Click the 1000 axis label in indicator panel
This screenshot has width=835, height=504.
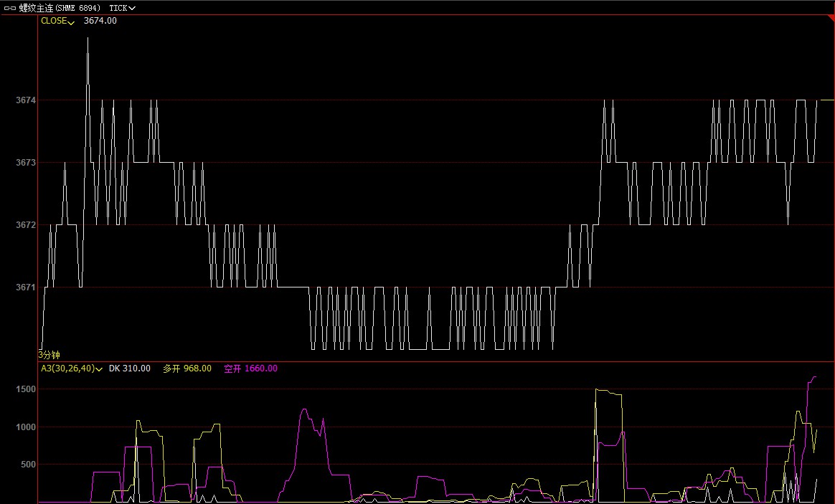[x=25, y=427]
